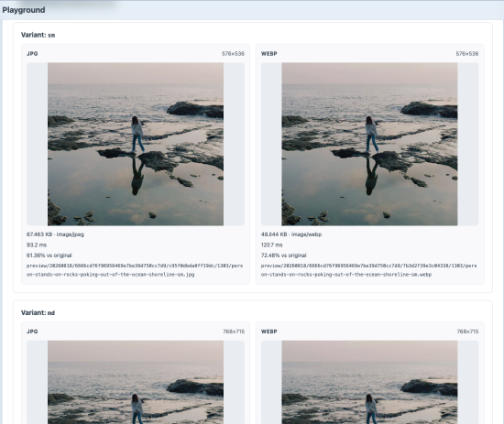504x424 pixels.
Task: Click the 576×536 dimensions on sm JPG card
Action: [x=233, y=54]
